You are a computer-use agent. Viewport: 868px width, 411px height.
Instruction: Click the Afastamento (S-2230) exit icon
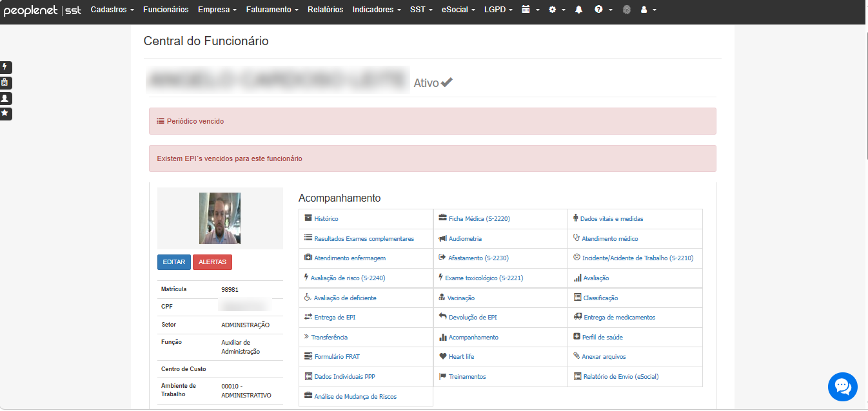click(x=442, y=258)
